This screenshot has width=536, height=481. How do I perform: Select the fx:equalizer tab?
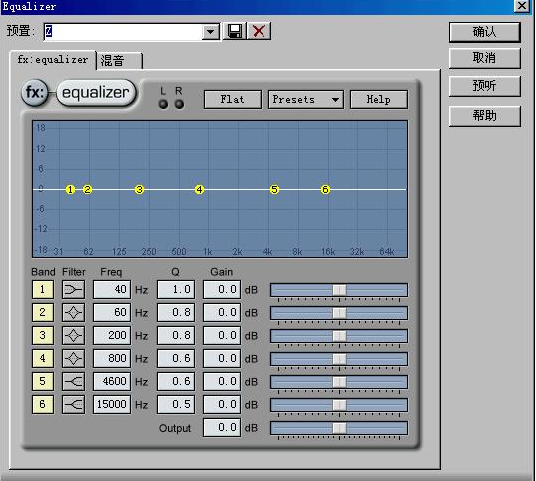point(53,60)
